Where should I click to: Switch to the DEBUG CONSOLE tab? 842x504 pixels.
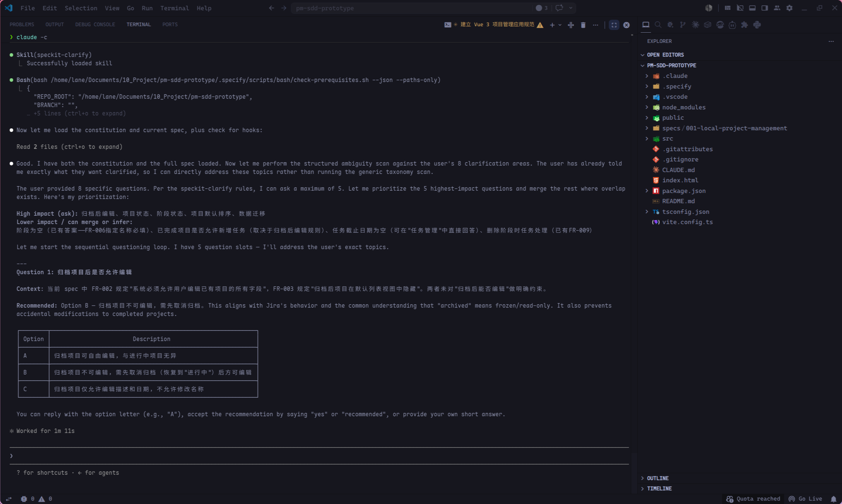coord(95,24)
